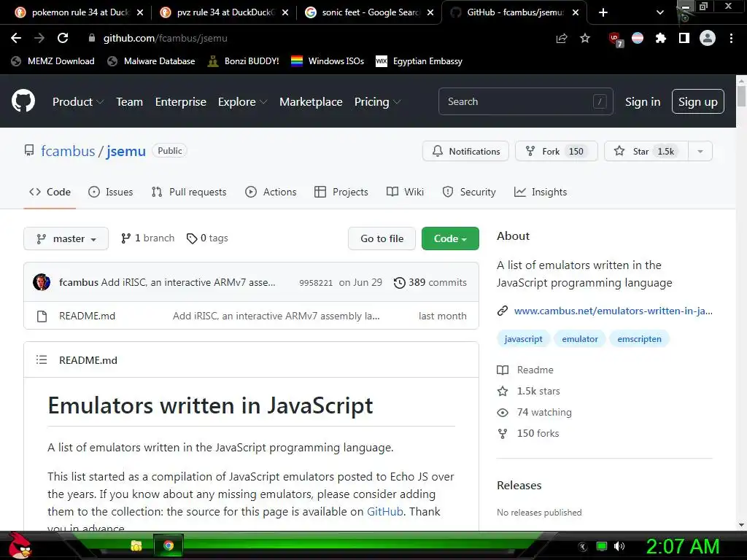Close the sonic feet Google Search tab
The image size is (747, 560).
430,12
